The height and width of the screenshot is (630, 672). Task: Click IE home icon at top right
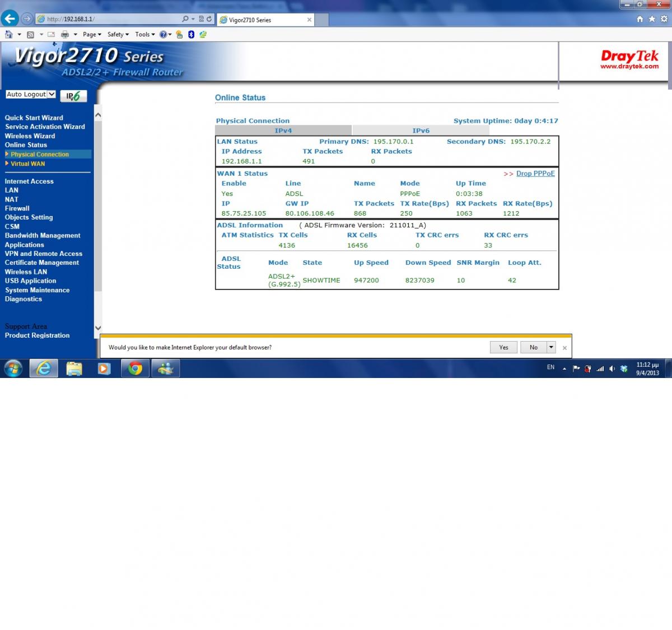pyautogui.click(x=640, y=19)
